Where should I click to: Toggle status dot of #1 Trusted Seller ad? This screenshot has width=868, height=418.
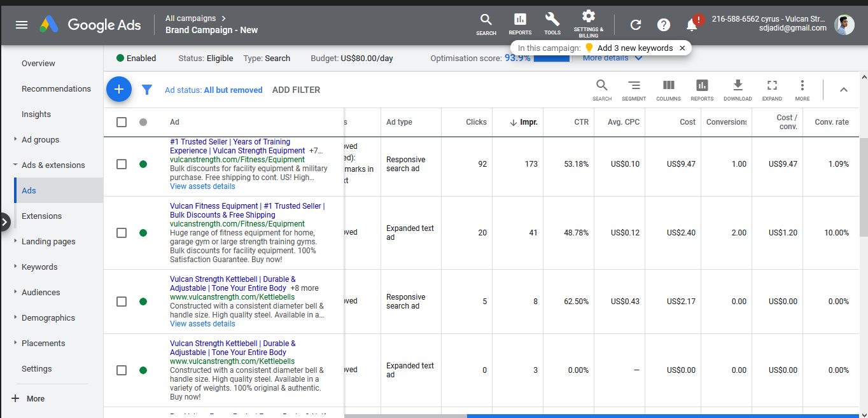tap(143, 164)
